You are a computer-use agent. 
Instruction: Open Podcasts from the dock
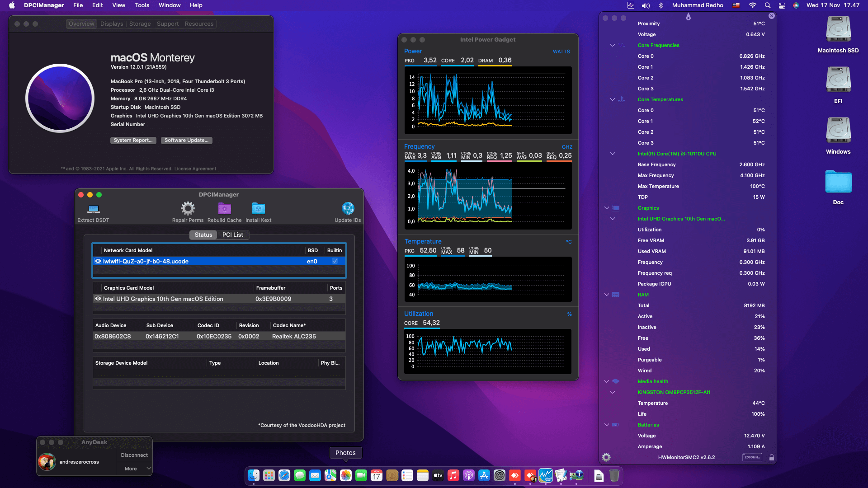469,475
